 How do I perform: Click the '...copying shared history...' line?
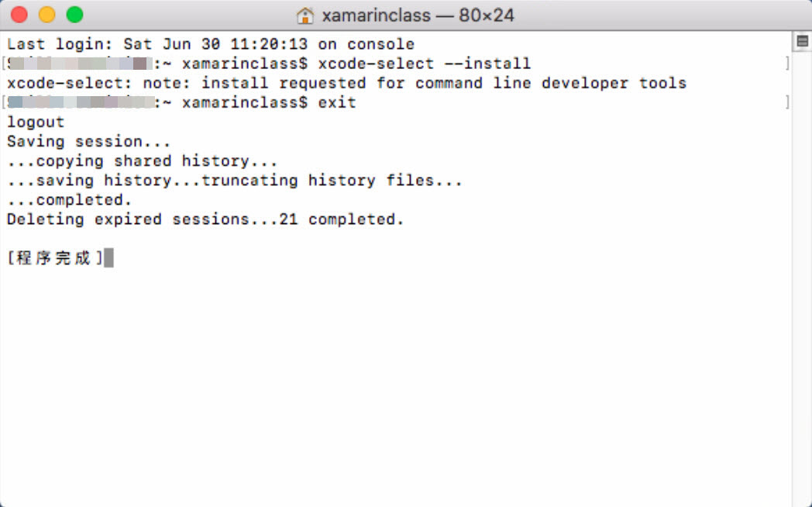(143, 161)
